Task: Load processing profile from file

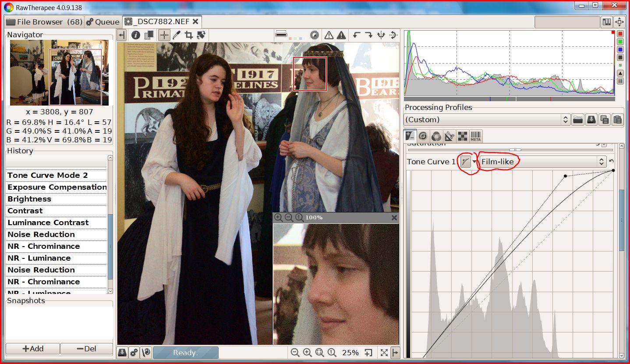Action: click(578, 120)
